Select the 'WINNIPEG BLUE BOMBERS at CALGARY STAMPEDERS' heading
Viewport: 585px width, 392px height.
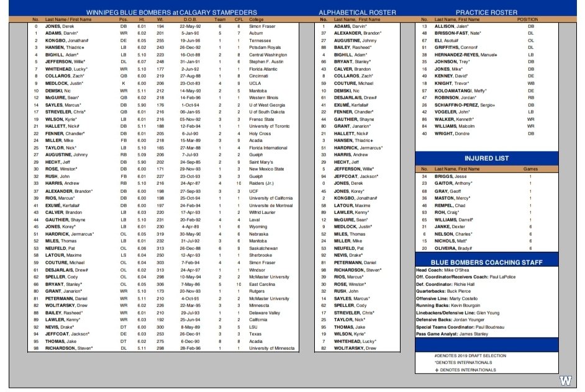(x=171, y=12)
